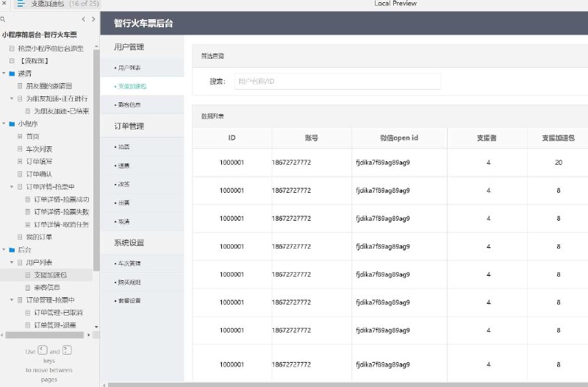
Task: Open the 抢票小程序前后台原型 page in sitemap
Action: coord(51,49)
